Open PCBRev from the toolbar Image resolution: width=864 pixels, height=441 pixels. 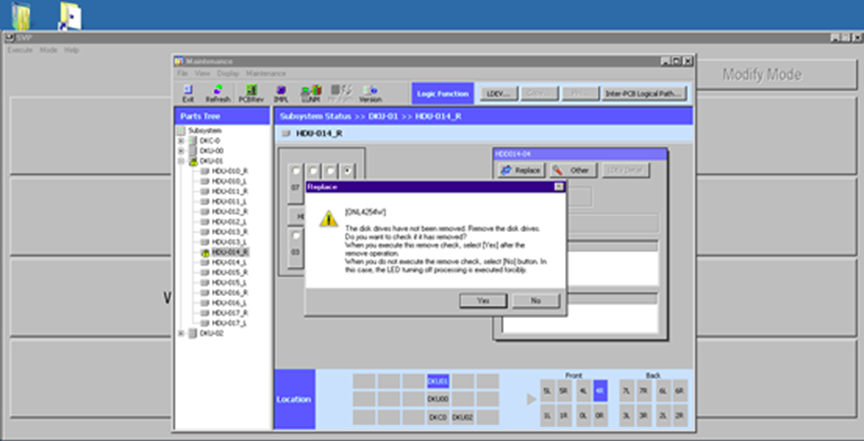click(250, 93)
